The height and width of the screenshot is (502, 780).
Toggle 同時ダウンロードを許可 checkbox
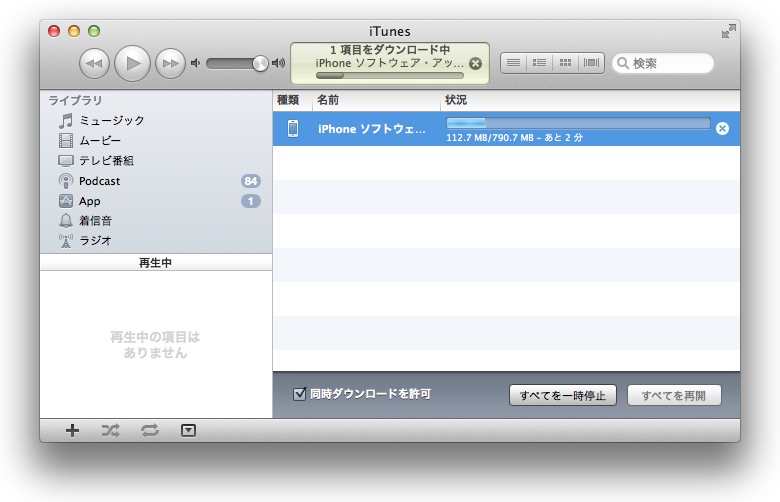(x=299, y=394)
